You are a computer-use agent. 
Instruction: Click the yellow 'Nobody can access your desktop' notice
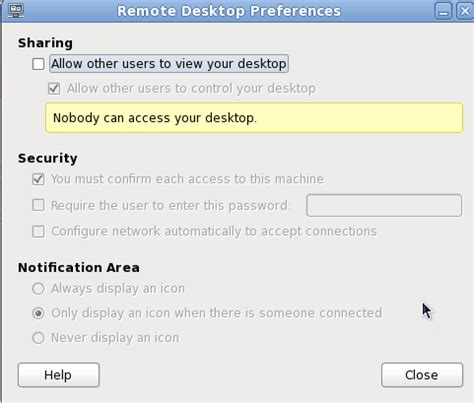[254, 118]
